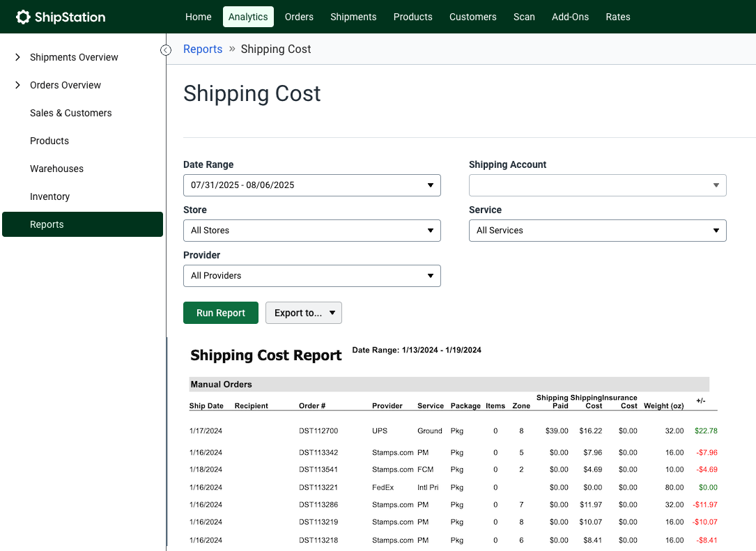Click the Reports breadcrumb link
This screenshot has height=551, width=756.
(203, 49)
